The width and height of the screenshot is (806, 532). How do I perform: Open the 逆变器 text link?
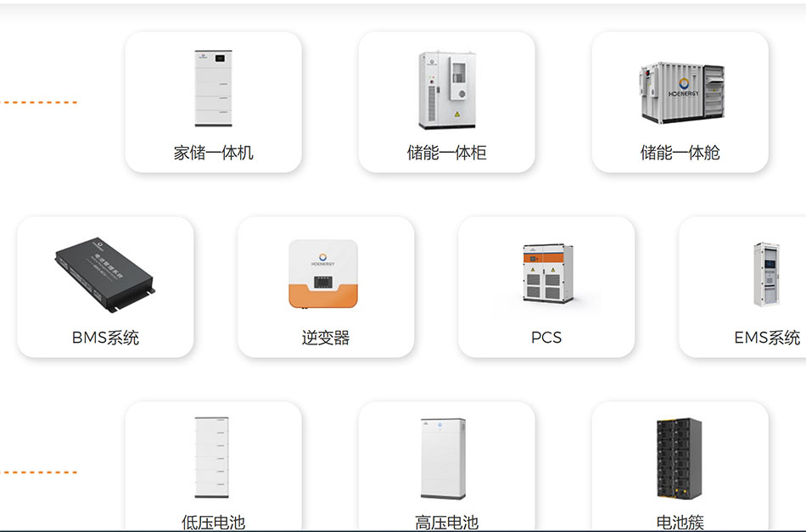coord(325,338)
